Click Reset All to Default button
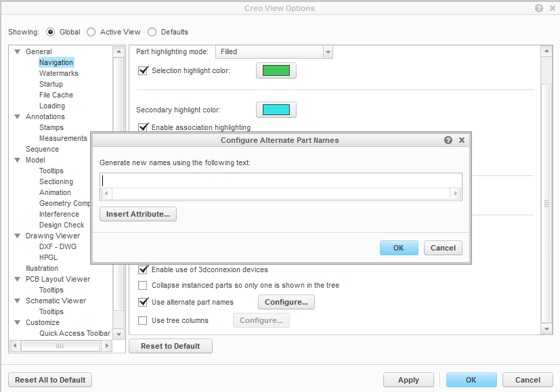Screen dimensions: 560x392 click(x=50, y=380)
